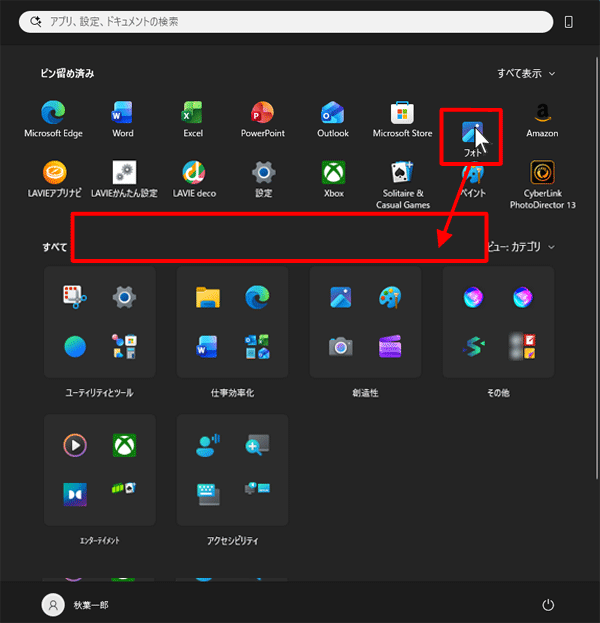Screen dimensions: 600x623
Task: Open green S app in その他 group
Action: pyautogui.click(x=473, y=346)
